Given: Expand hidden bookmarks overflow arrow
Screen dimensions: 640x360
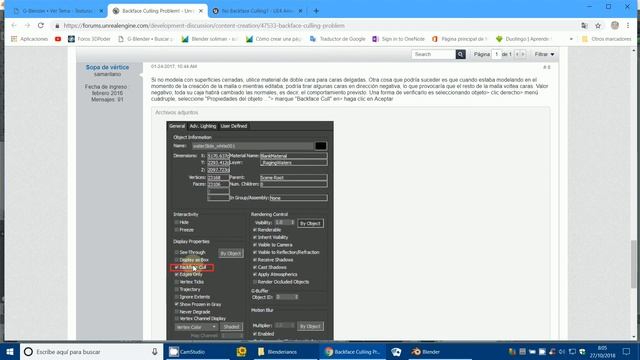Looking at the screenshot, I should click(571, 39).
